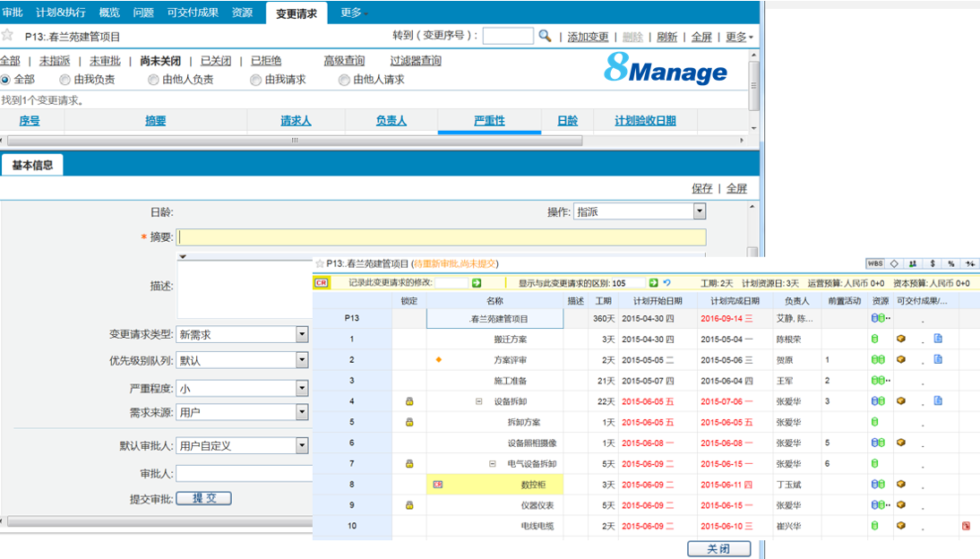The width and height of the screenshot is (980, 559).
Task: Click into the 摘要 summary input field
Action: coord(442,237)
